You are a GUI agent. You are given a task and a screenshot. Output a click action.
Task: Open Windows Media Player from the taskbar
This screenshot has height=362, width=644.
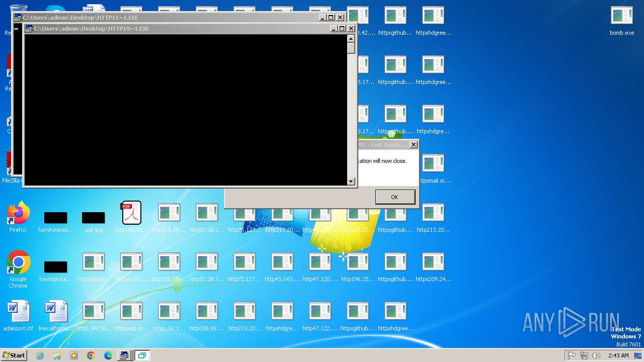(74, 355)
